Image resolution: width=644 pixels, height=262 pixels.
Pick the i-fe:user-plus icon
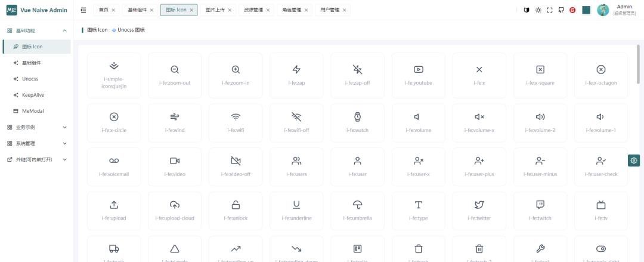(x=479, y=161)
